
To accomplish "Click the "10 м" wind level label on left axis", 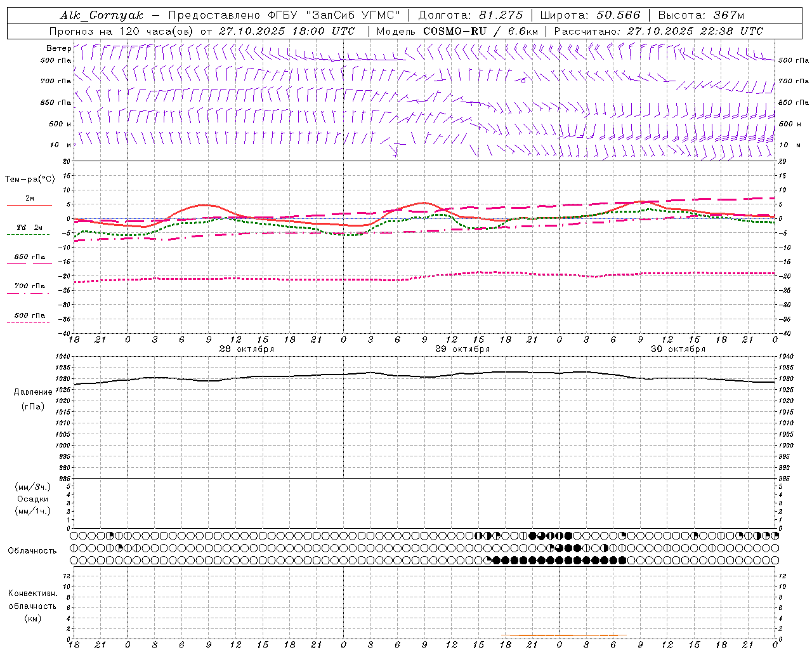I will [61, 145].
